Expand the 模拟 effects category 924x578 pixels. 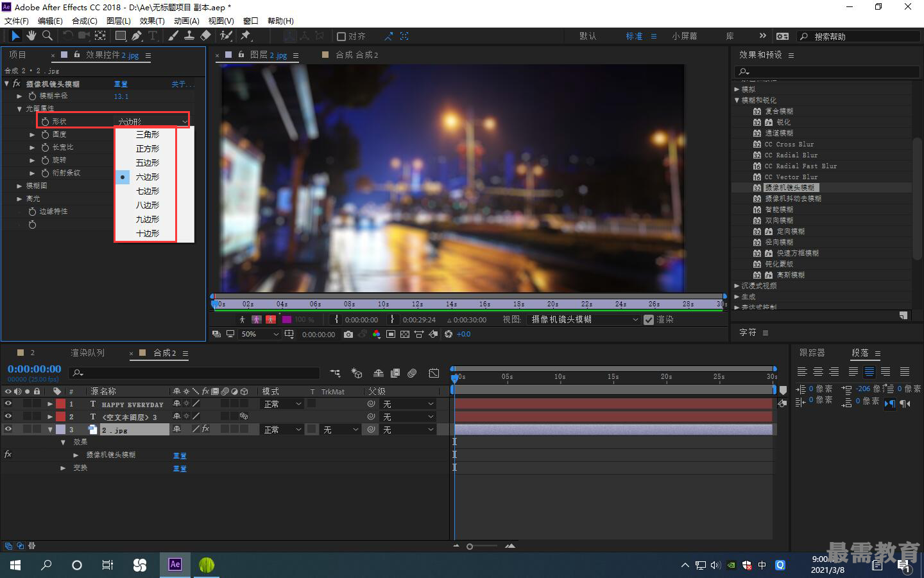coord(737,89)
